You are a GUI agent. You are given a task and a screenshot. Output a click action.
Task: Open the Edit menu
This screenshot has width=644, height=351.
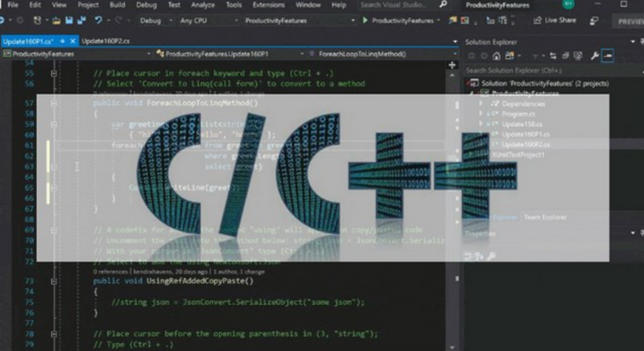pos(35,5)
